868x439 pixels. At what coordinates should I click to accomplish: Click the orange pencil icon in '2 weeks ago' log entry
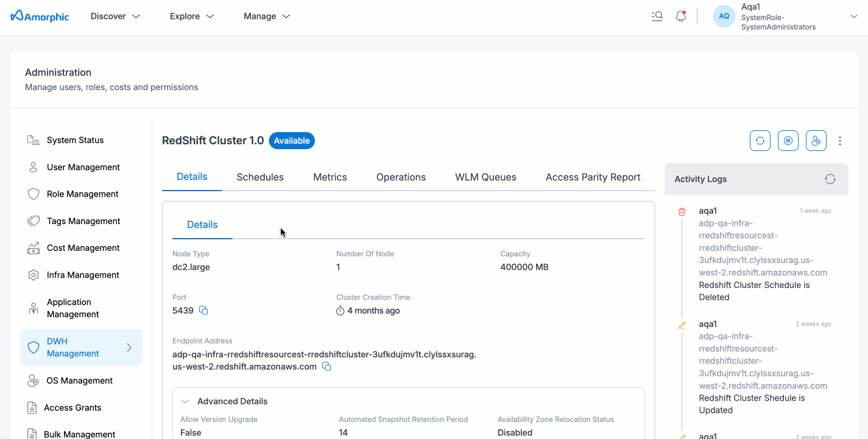tap(682, 325)
